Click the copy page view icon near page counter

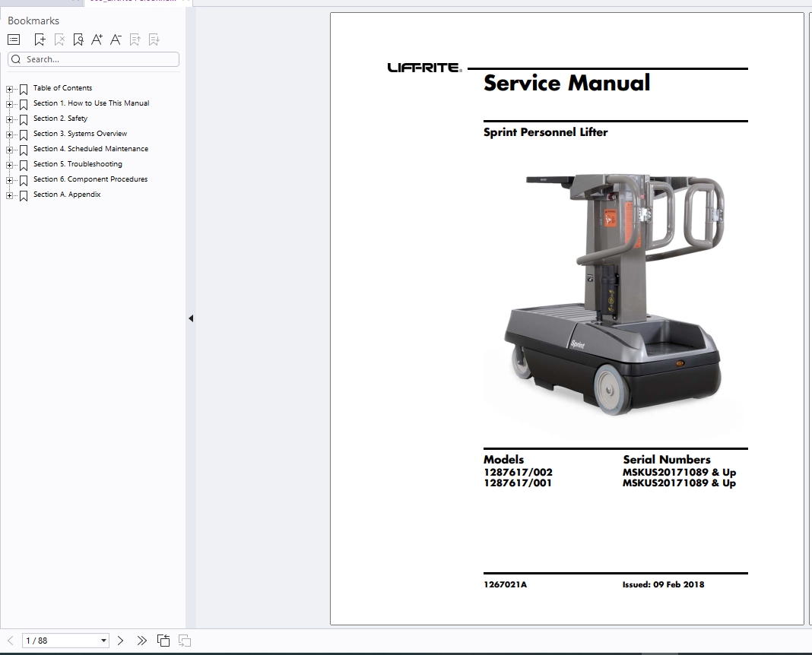click(x=163, y=641)
